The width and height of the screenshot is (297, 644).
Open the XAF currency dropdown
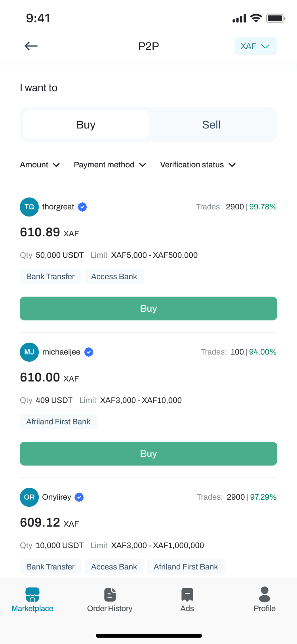click(255, 46)
